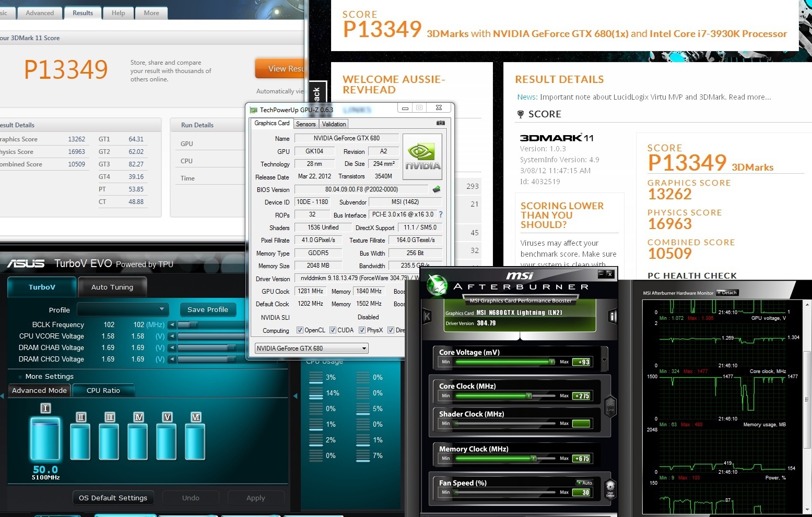This screenshot has height=517, width=812.
Task: Switch to the Sensors tab in GPU-Z
Action: pos(305,124)
